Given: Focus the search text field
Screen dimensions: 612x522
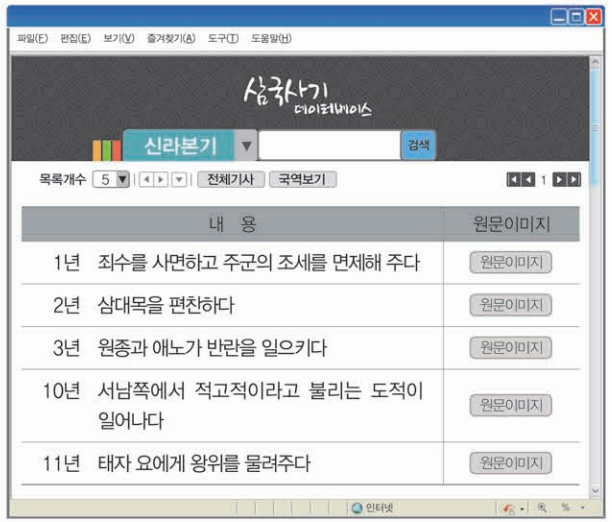Looking at the screenshot, I should pos(329,146).
